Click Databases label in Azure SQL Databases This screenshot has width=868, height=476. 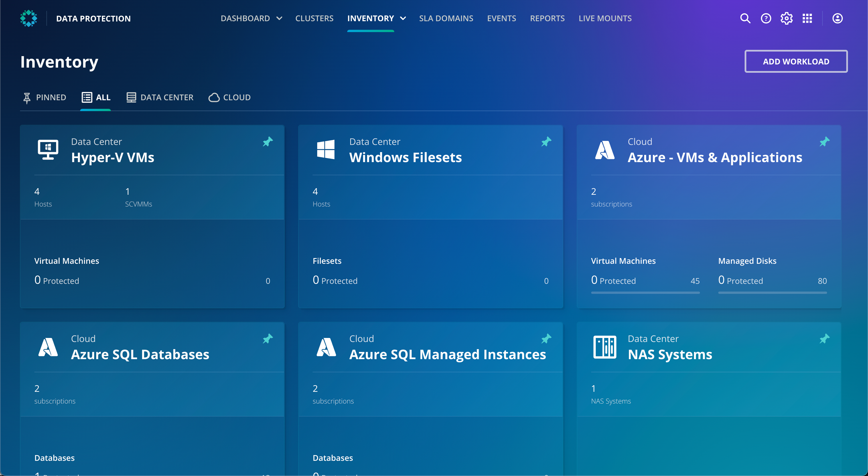(55, 457)
